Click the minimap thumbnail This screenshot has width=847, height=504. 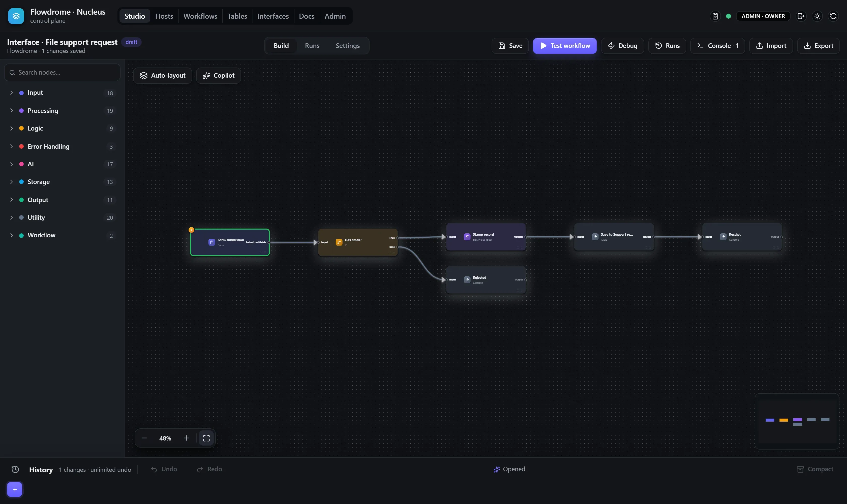797,421
